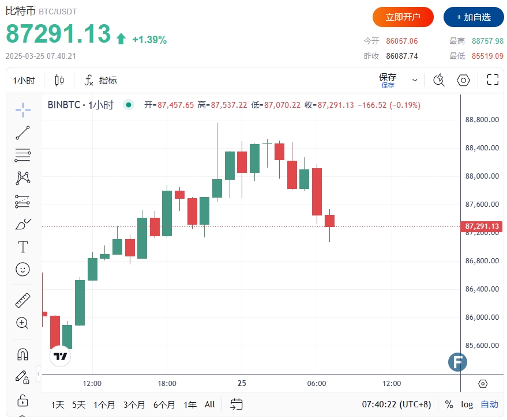
Task: Open the candlestick chart style menu
Action: click(59, 81)
